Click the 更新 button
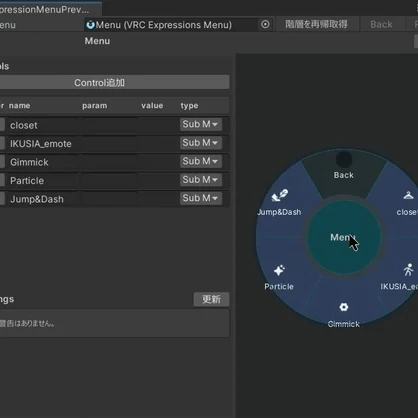This screenshot has height=418, width=418. (211, 299)
